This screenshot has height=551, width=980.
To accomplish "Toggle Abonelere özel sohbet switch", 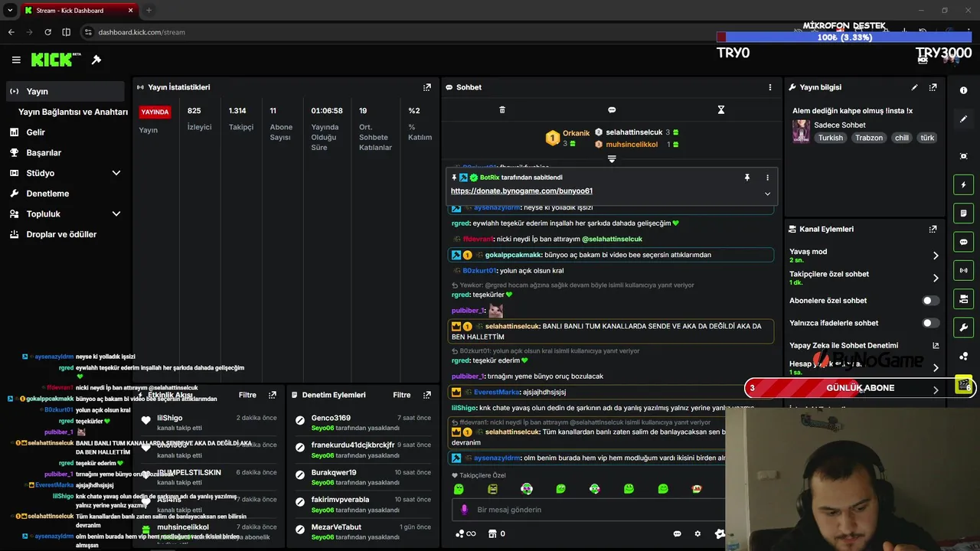I will pos(930,301).
